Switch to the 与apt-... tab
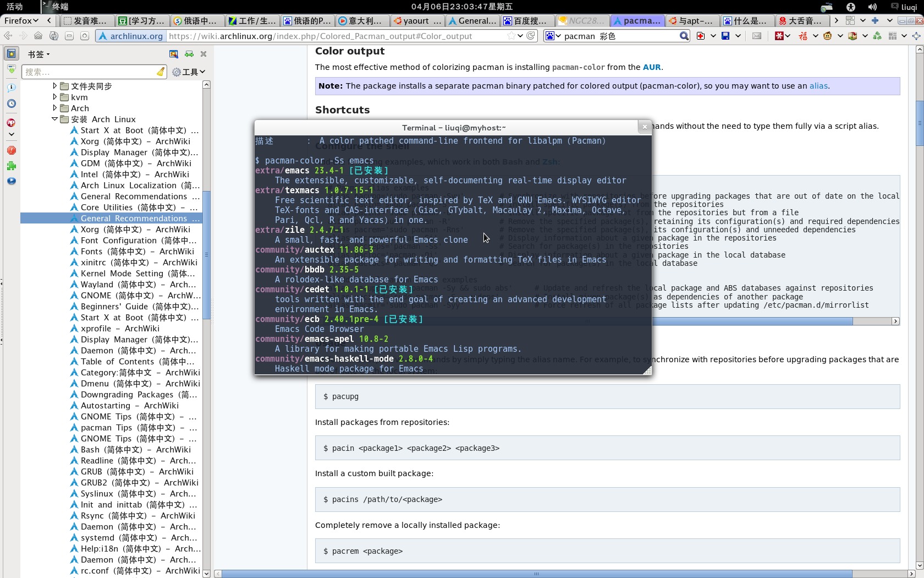This screenshot has height=578, width=924. click(x=692, y=20)
